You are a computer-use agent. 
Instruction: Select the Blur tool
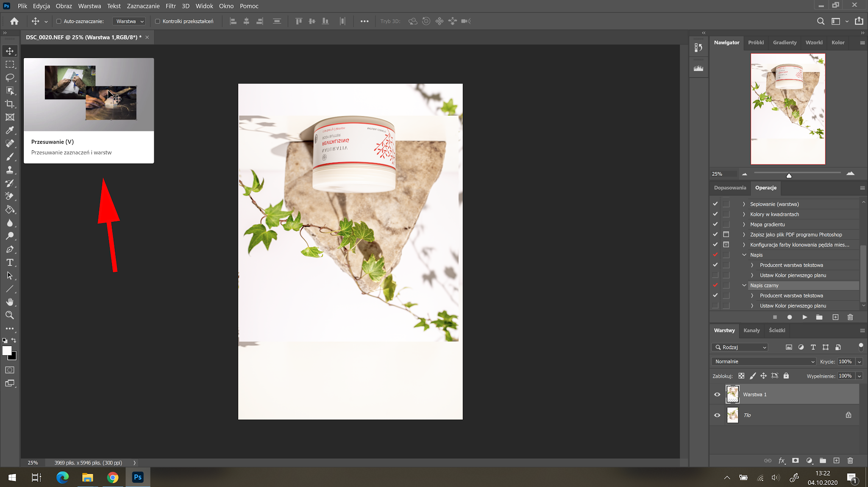pos(10,223)
